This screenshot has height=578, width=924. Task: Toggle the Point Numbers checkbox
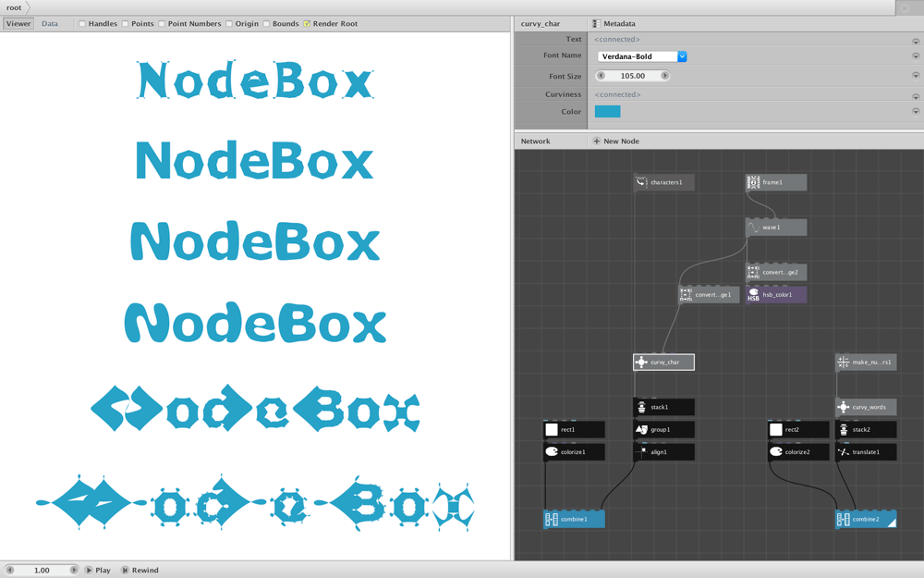coord(162,24)
